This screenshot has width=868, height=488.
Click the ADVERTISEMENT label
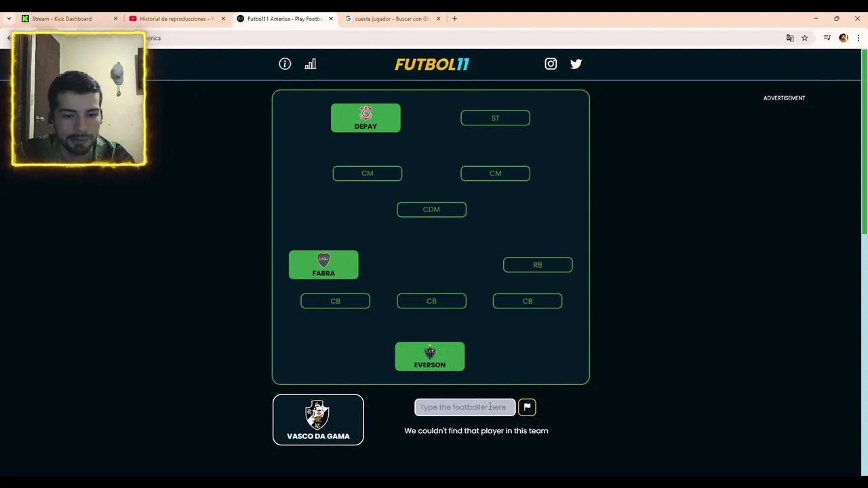coord(784,98)
